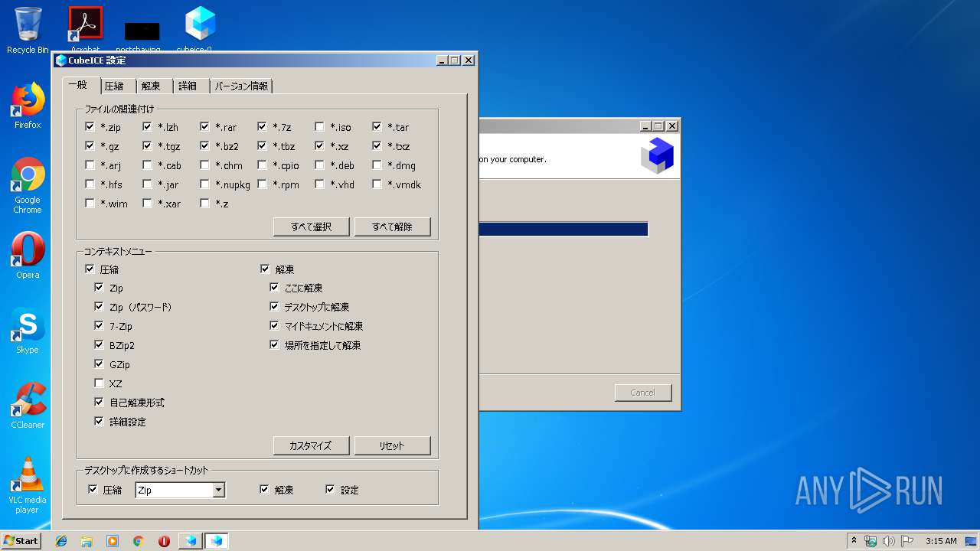Open the volume tray icon

888,541
